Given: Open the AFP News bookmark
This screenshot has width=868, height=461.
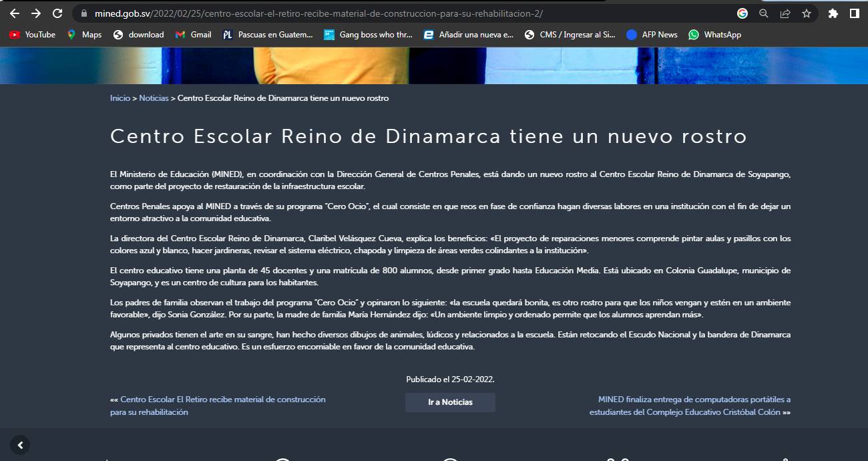Looking at the screenshot, I should [x=652, y=35].
